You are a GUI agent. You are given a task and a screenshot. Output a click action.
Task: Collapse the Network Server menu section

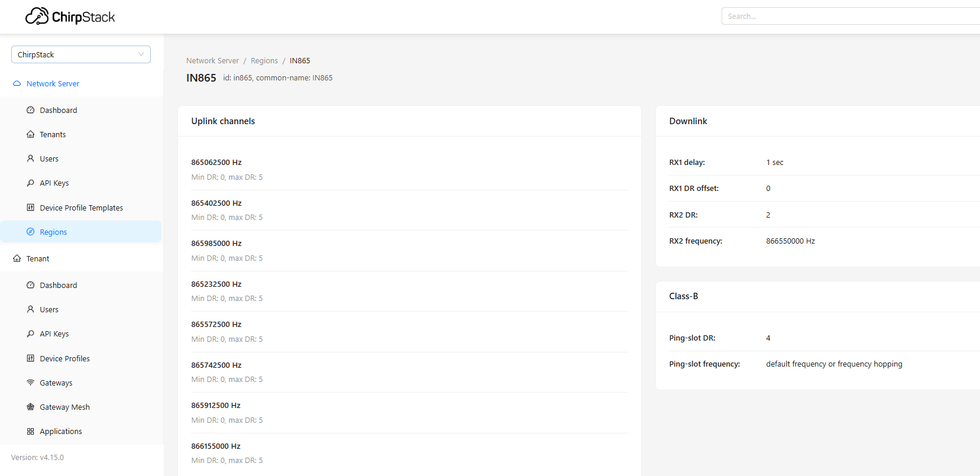pos(53,84)
